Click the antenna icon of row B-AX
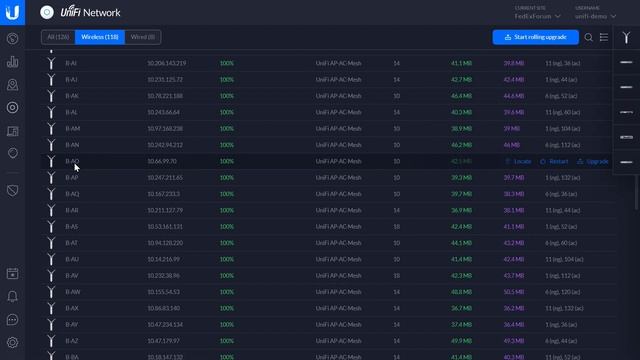This screenshot has width=640, height=360. point(51,308)
